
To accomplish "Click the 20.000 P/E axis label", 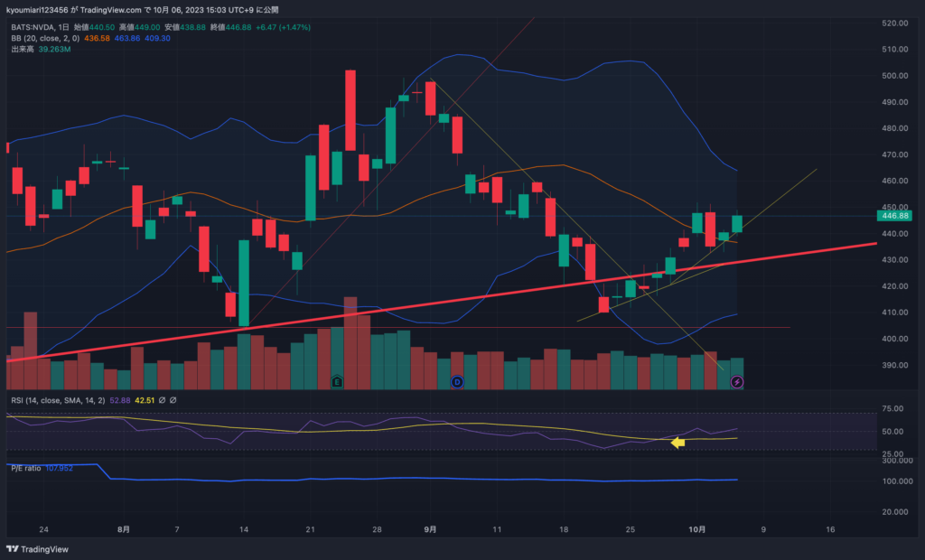I will tap(895, 511).
